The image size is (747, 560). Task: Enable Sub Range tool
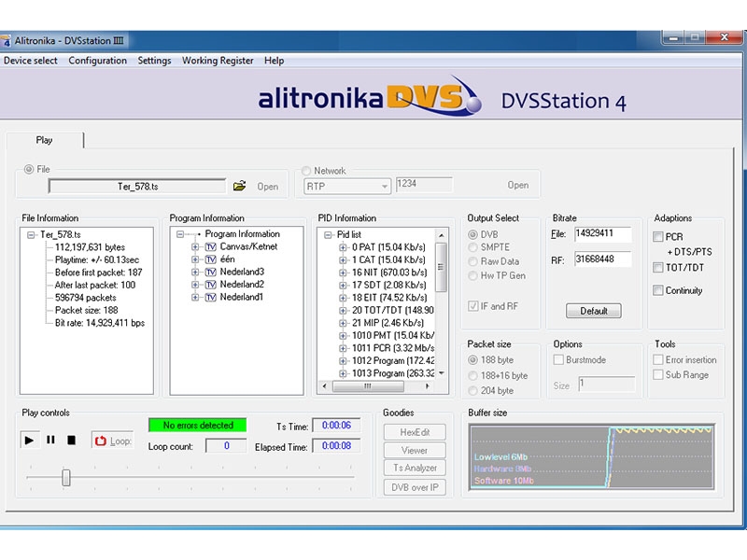(658, 375)
